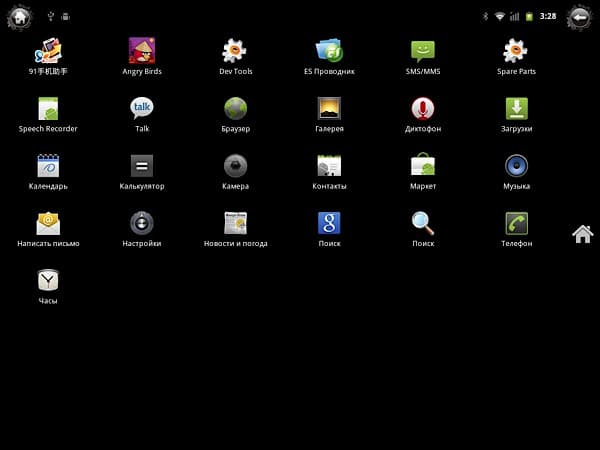
Task: Open Spare Parts app
Action: (x=516, y=56)
